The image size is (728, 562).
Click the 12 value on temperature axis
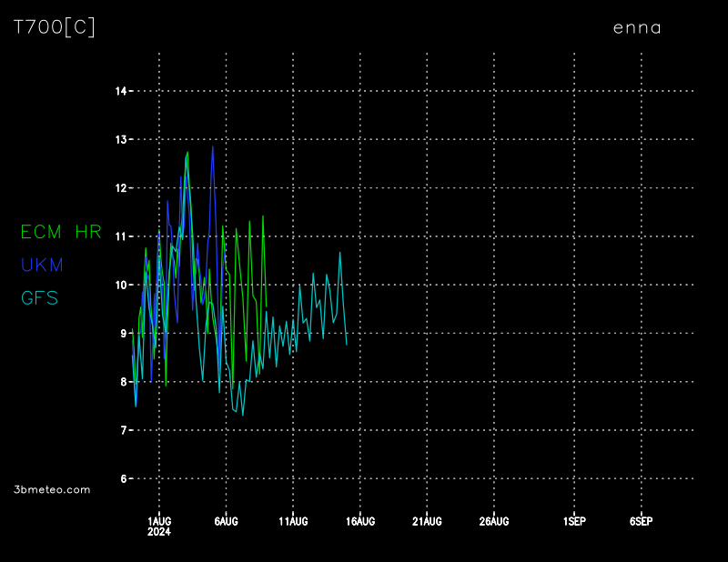(120, 188)
